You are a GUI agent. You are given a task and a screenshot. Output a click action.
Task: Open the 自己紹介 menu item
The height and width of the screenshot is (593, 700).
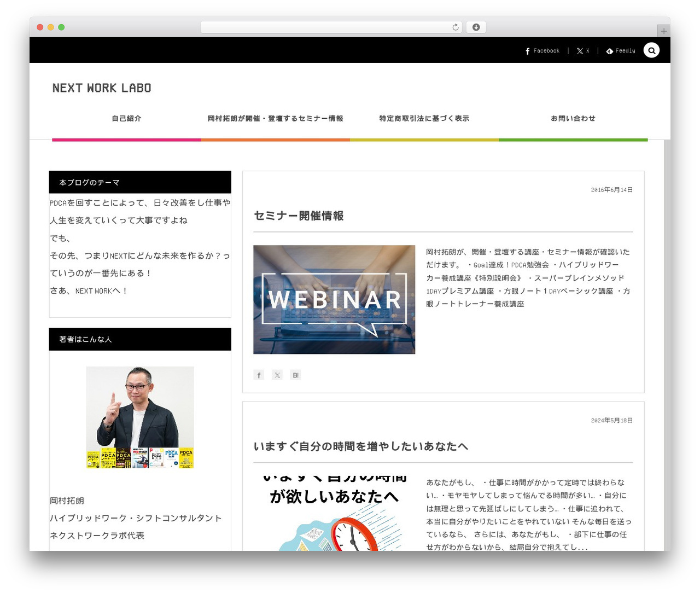(x=126, y=118)
